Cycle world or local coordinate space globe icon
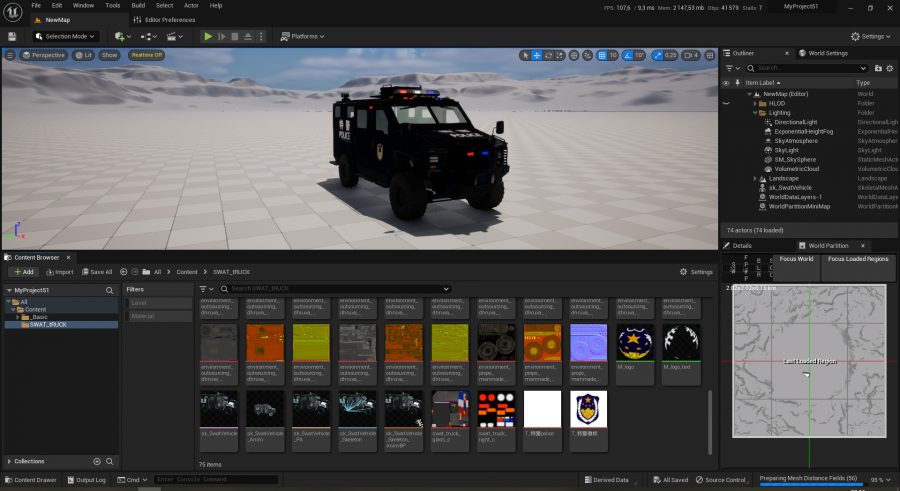 click(x=574, y=55)
